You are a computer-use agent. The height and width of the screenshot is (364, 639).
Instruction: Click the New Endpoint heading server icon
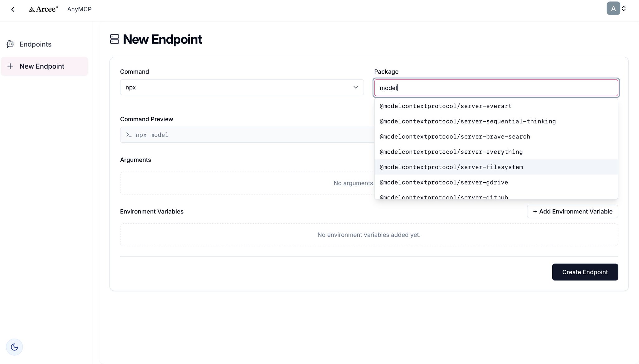tap(115, 39)
